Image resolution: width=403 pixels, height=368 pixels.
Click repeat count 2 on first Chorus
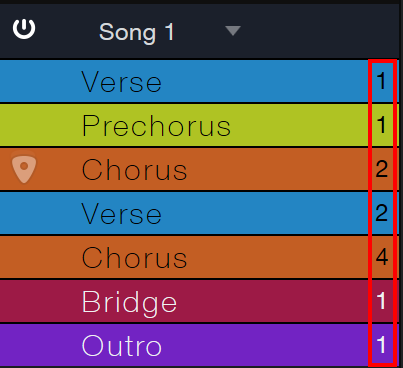coord(382,169)
